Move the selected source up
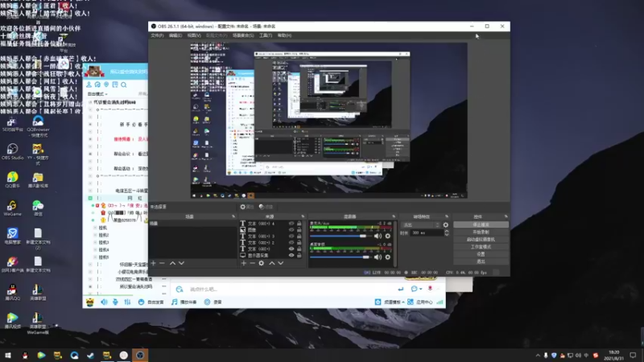 [x=272, y=263]
